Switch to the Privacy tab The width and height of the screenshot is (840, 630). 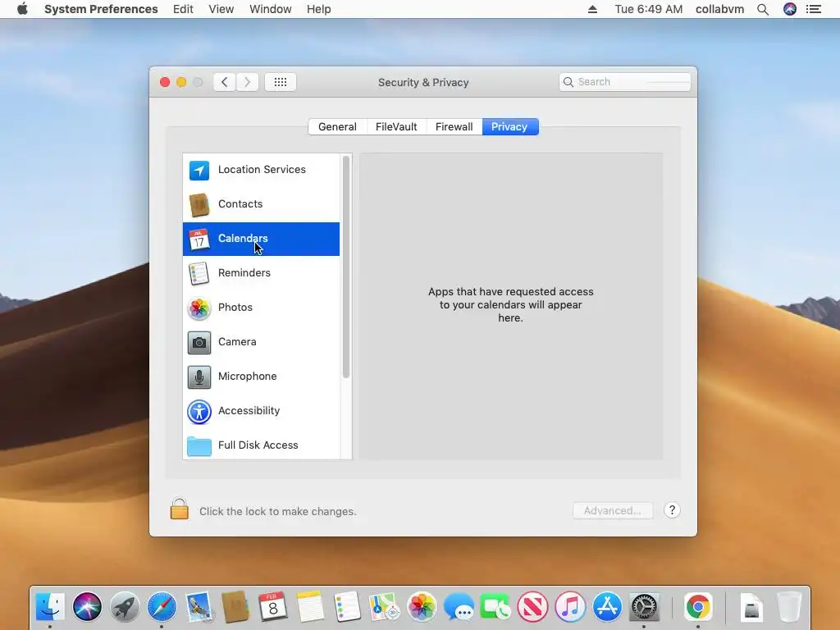pos(510,127)
